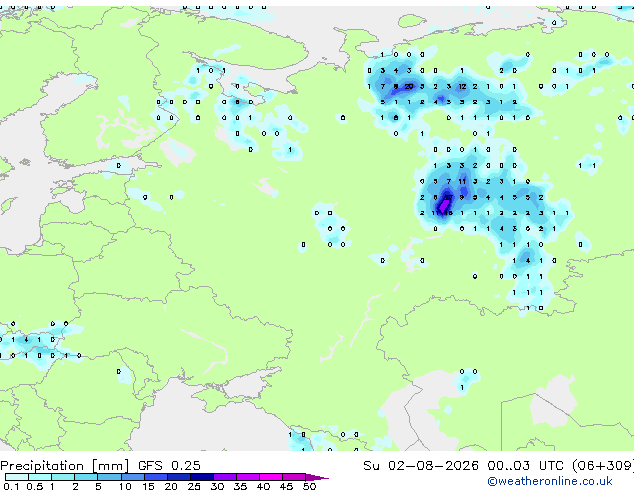Click the date 'Su 02-08-2026'

pos(421,466)
